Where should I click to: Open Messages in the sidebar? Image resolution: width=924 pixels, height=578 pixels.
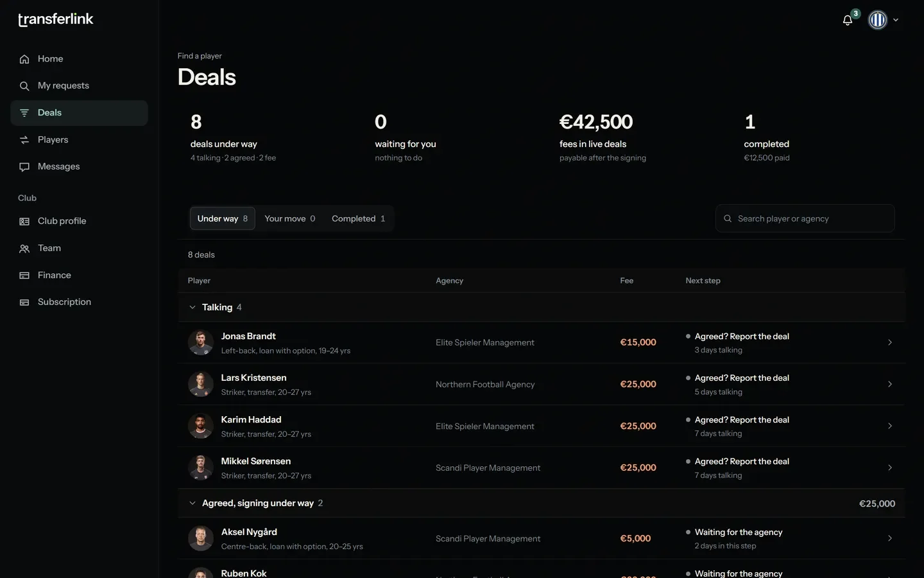coord(79,167)
